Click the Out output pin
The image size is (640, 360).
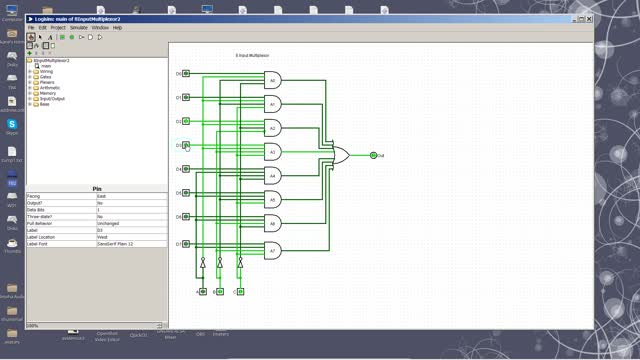(373, 155)
